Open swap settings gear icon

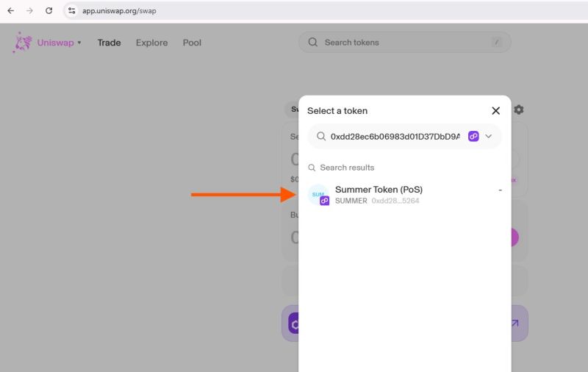(519, 110)
